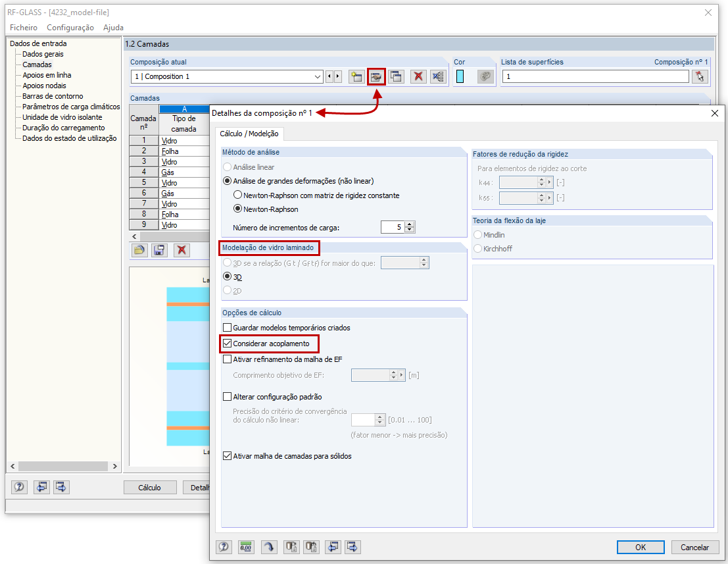
Task: Delete current composition with the red X icon
Action: coord(418,76)
